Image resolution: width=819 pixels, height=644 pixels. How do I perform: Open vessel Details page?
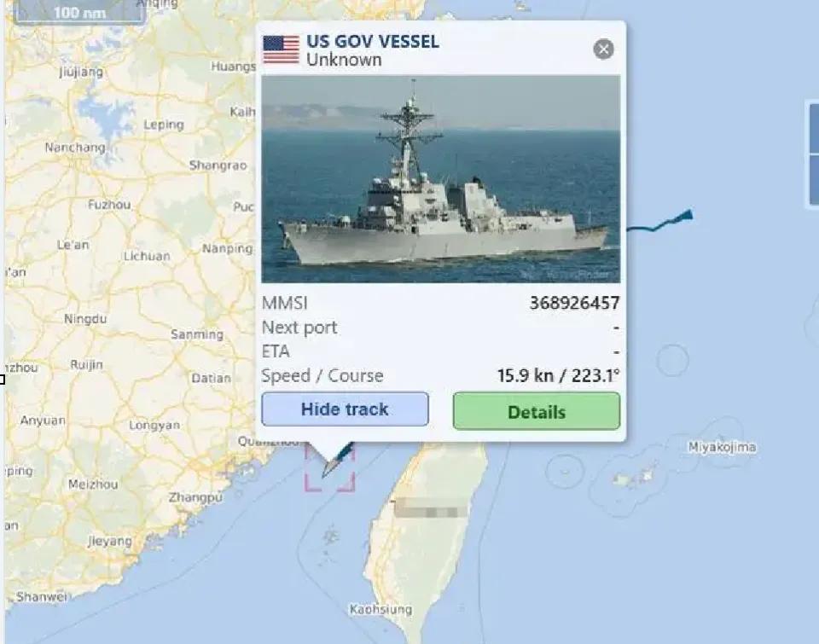[x=537, y=412]
